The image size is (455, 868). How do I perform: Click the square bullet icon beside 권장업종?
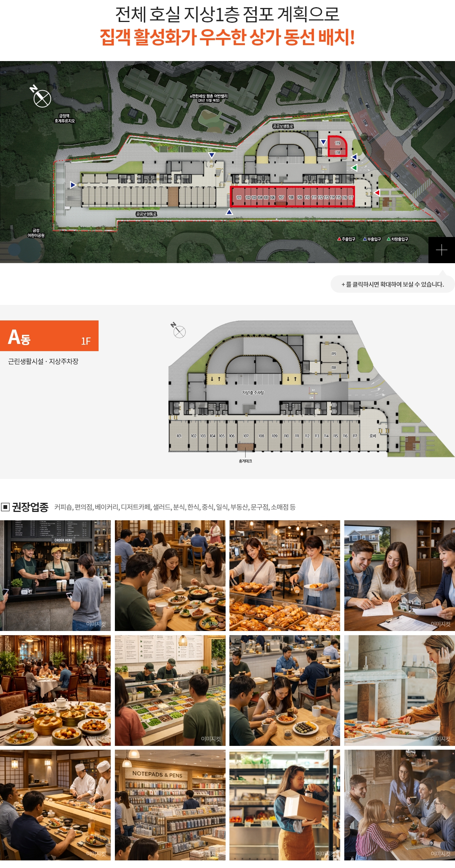(x=5, y=507)
